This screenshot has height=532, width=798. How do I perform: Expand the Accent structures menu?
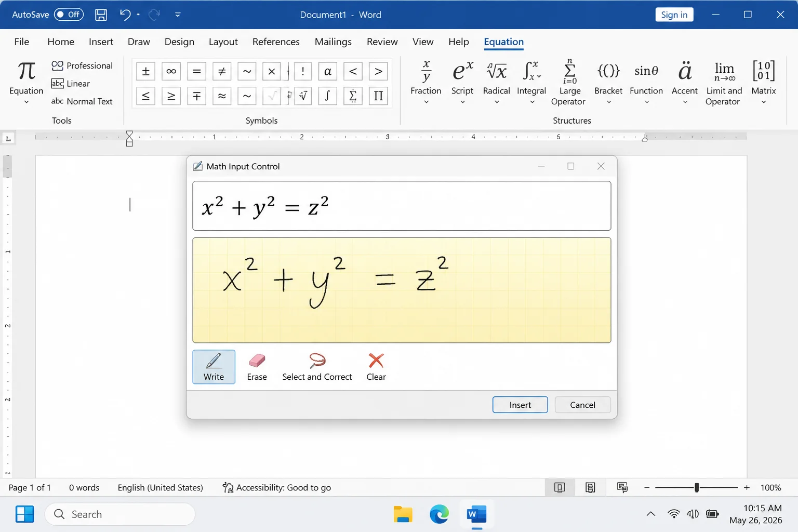pyautogui.click(x=685, y=82)
